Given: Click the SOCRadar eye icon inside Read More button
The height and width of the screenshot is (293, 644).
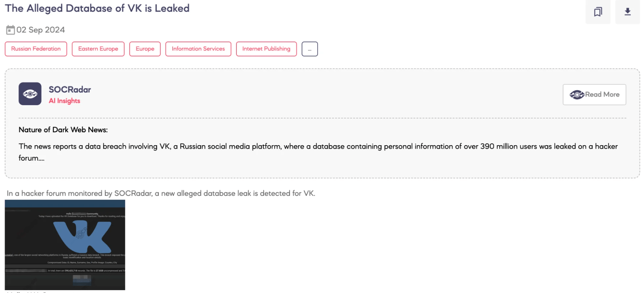Looking at the screenshot, I should point(576,95).
